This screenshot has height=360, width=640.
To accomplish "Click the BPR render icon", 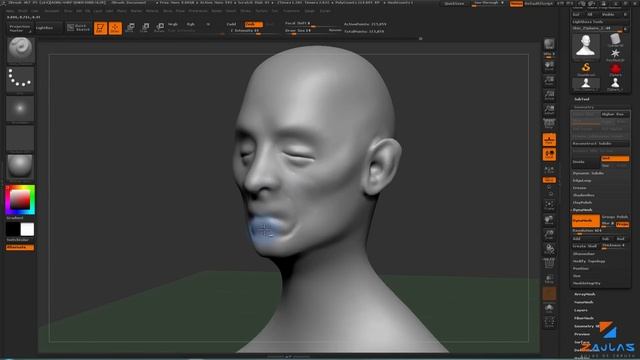I will click(x=549, y=44).
